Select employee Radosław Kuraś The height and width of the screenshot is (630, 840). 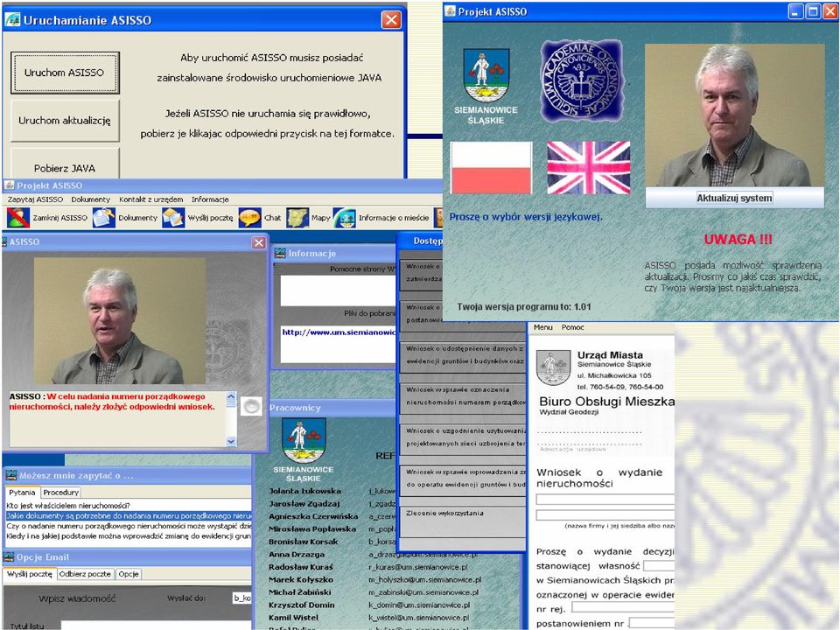pyautogui.click(x=300, y=567)
